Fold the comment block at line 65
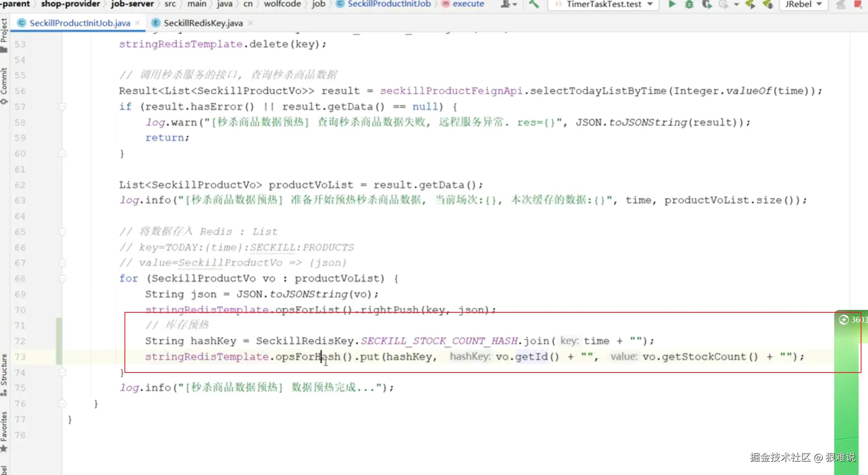The height and width of the screenshot is (475, 868). pos(62,232)
